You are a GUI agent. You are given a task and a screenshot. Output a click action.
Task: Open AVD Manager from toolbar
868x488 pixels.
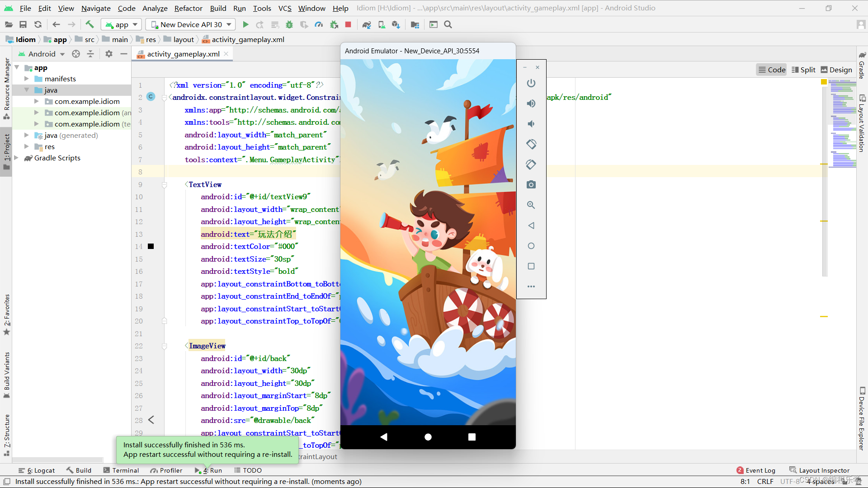point(382,24)
